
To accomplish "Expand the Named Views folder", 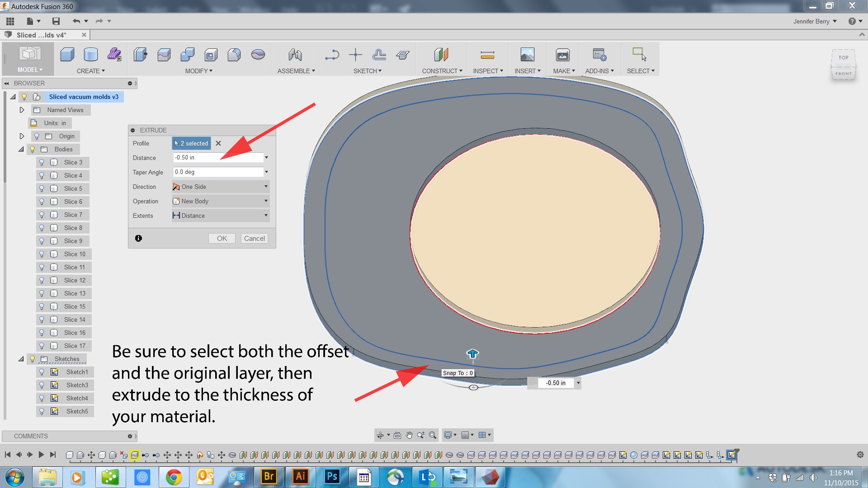I will 22,110.
